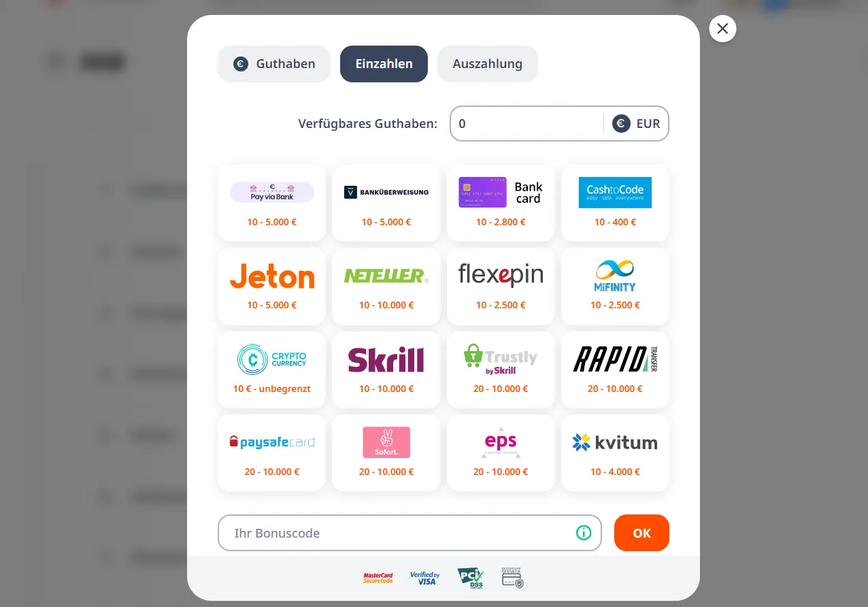Viewport: 868px width, 607px height.
Task: Choose Skrill payment method
Action: pos(386,370)
